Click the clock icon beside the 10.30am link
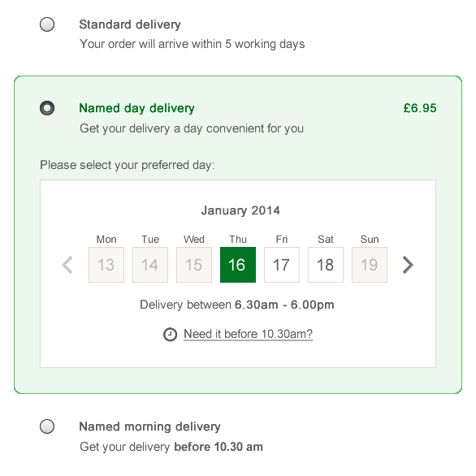The height and width of the screenshot is (476, 476). 170,334
